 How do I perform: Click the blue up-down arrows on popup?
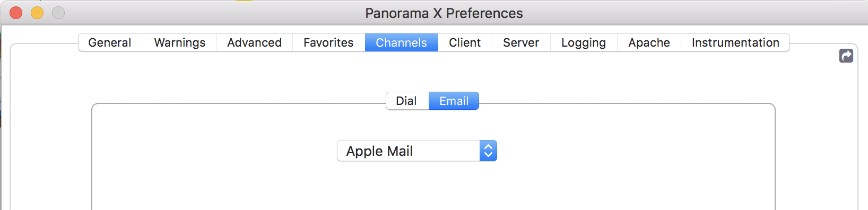tap(488, 151)
